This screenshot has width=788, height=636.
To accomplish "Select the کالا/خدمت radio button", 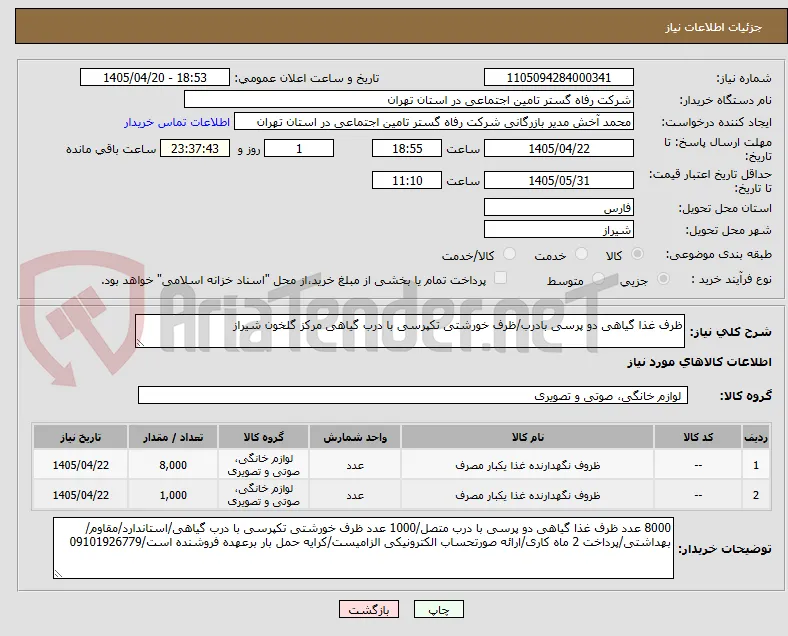I will click(510, 254).
